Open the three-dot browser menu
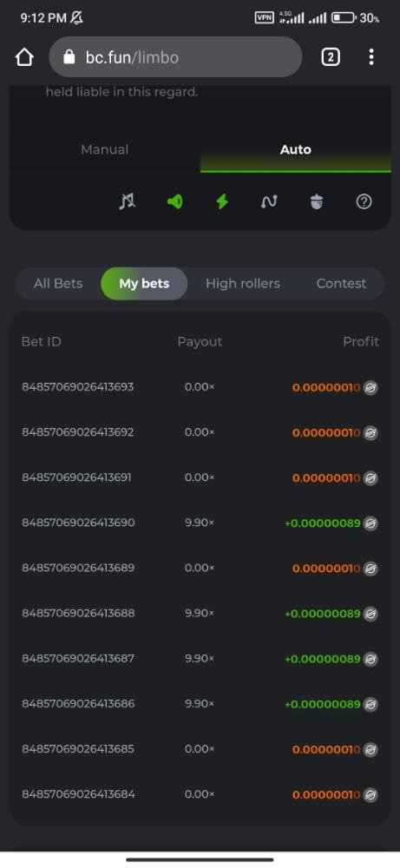The width and height of the screenshot is (400, 868). click(371, 57)
